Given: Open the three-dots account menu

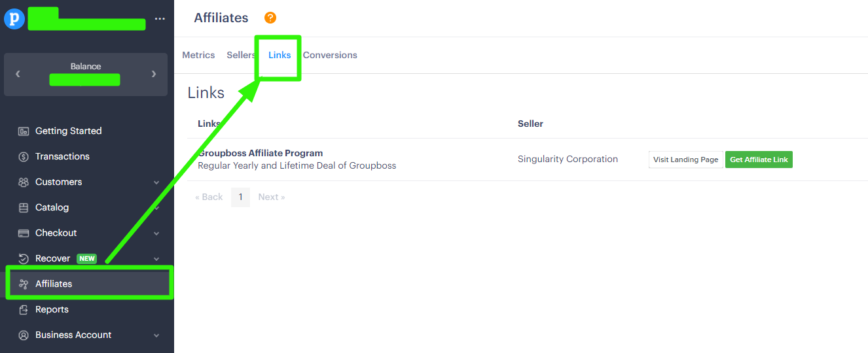Looking at the screenshot, I should pos(160,19).
